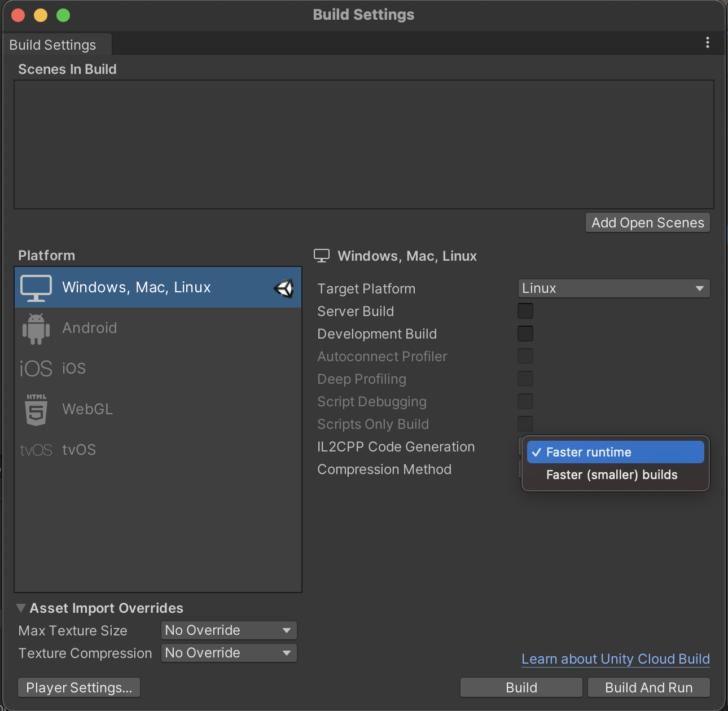Screen dimensions: 728x711
Task: Open the Max Texture Size dropdown
Action: (x=229, y=630)
